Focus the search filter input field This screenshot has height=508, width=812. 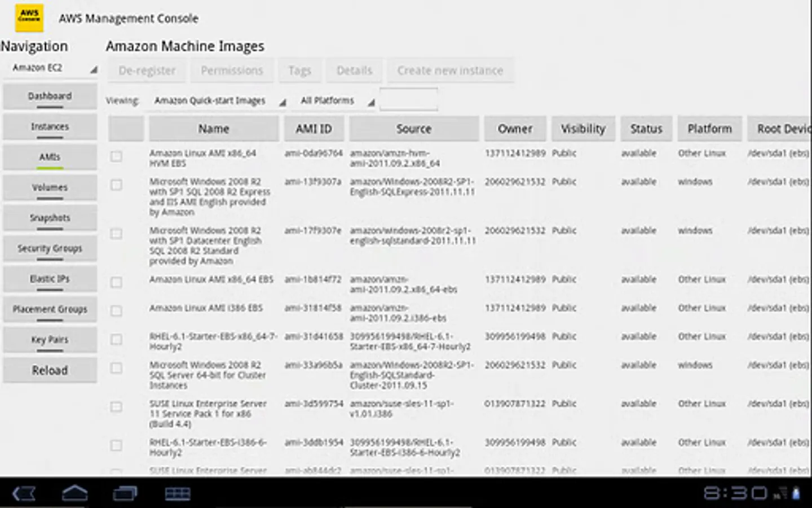[409, 100]
